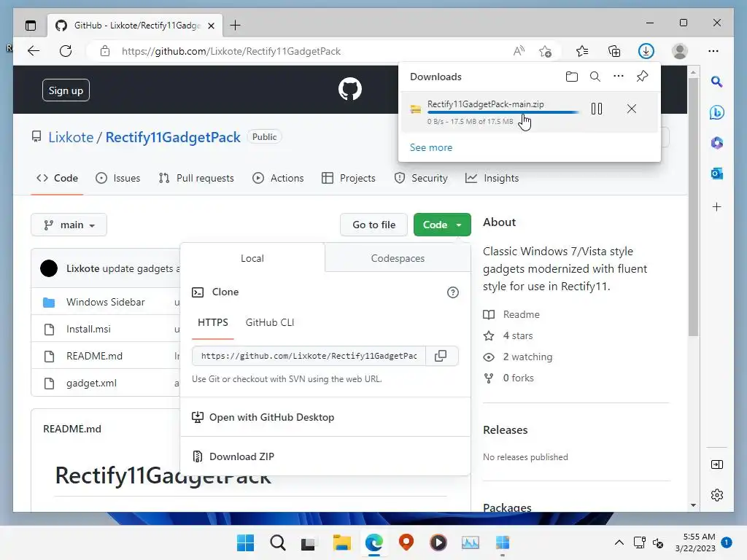
Task: Open Lixkote user profile link
Action: [x=71, y=137]
